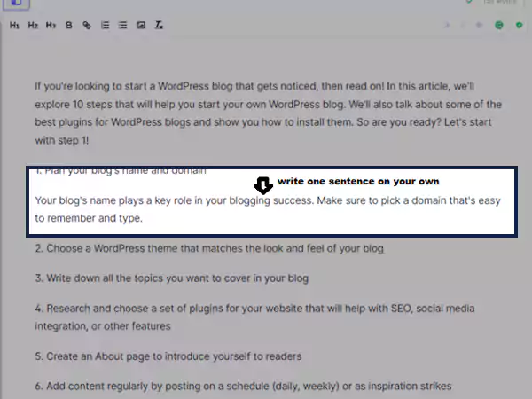This screenshot has height=399, width=532.
Task: Insert a hyperlink via the link icon
Action: 87,25
